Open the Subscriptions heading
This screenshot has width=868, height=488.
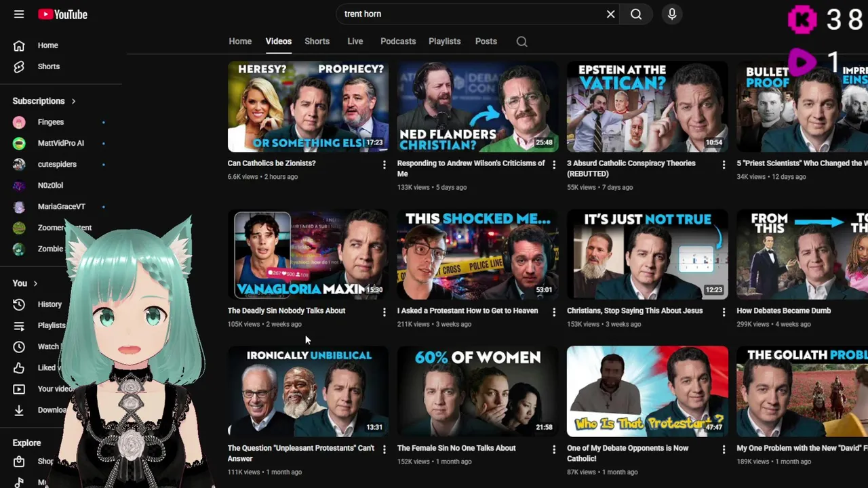(39, 101)
